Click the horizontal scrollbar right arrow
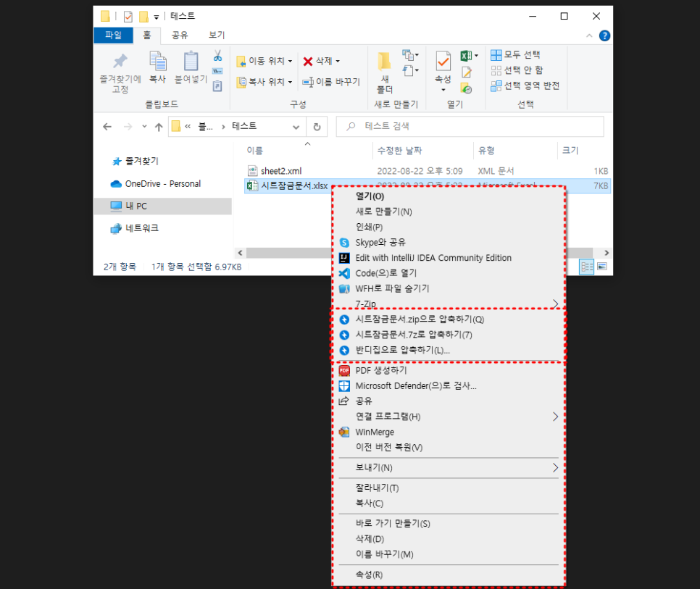The width and height of the screenshot is (700, 589). click(607, 253)
